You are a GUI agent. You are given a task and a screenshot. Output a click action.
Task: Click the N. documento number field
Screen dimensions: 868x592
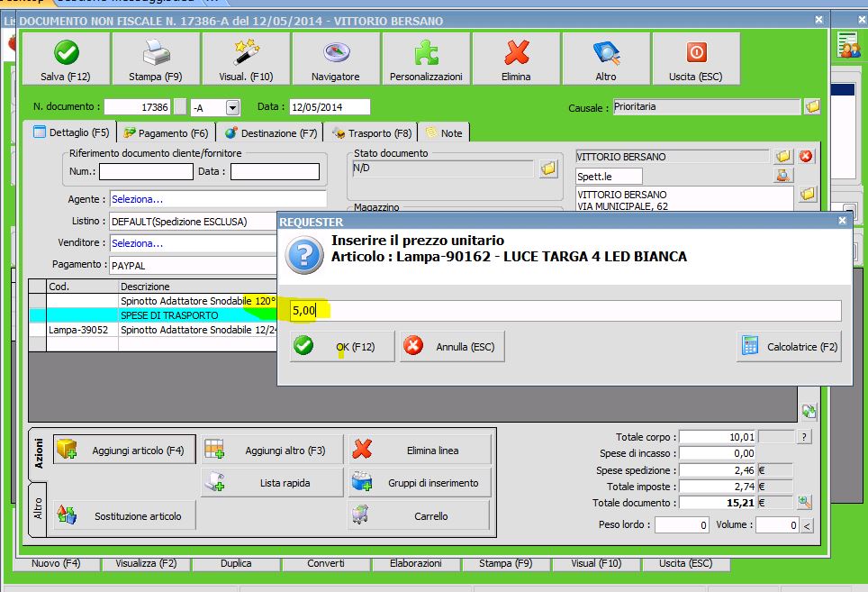coord(137,107)
